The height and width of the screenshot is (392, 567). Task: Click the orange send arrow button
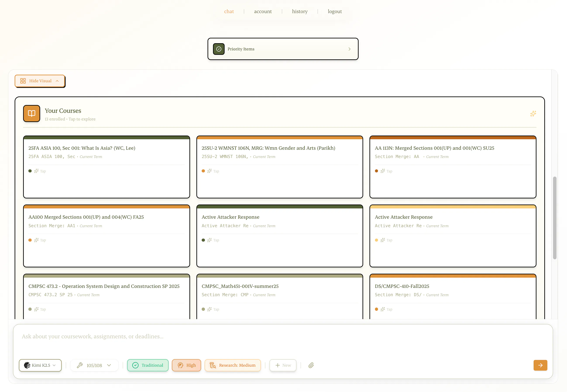(x=540, y=365)
